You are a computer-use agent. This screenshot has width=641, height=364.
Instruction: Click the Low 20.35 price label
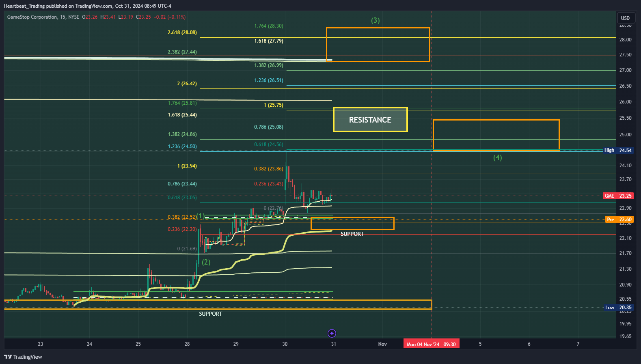pos(619,307)
